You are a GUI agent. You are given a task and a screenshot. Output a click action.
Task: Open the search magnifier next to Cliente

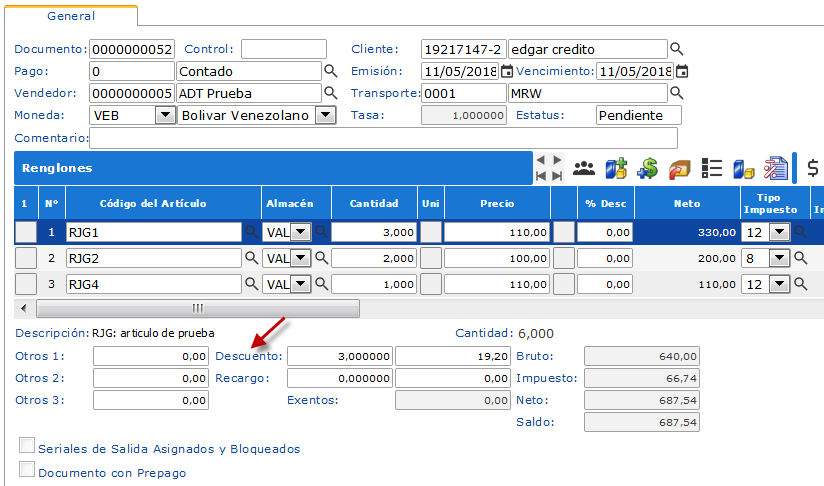(x=677, y=49)
